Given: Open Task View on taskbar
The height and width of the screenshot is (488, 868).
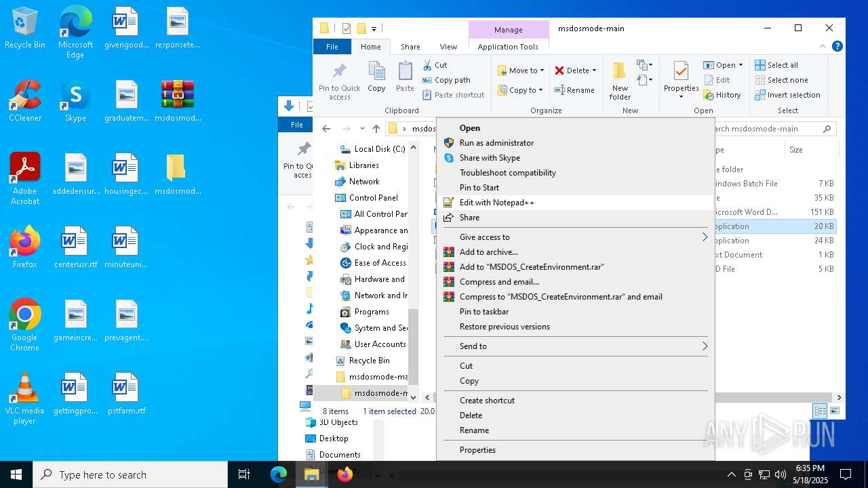Looking at the screenshot, I should [x=244, y=474].
